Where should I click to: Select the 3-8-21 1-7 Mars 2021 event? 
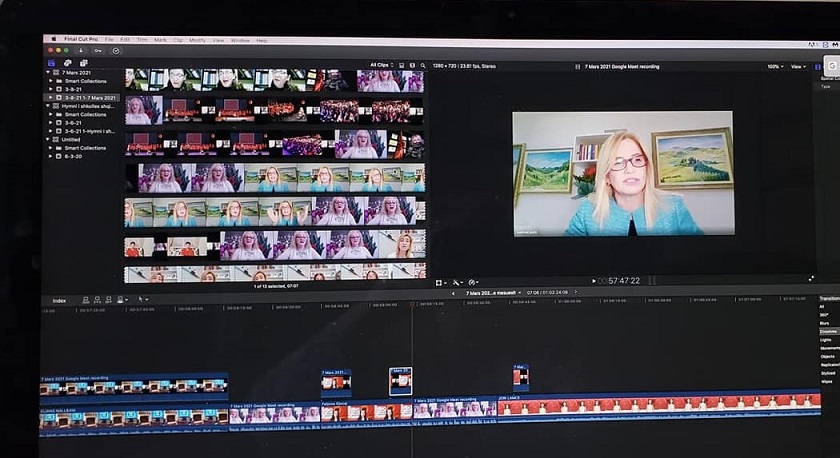(82, 98)
